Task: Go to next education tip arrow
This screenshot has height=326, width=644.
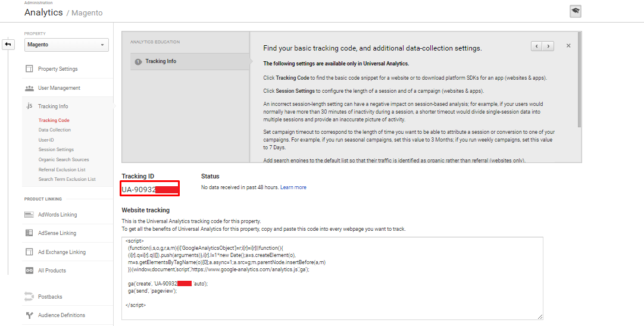Action: tap(548, 46)
